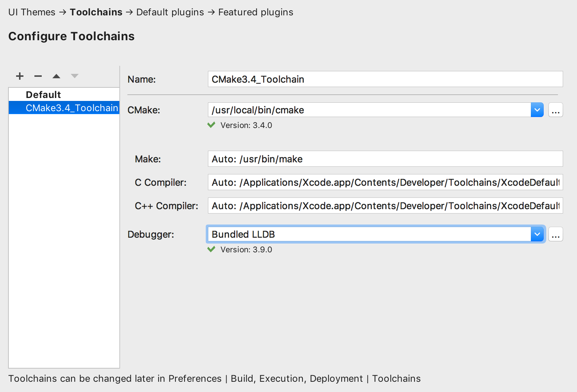The height and width of the screenshot is (392, 577).
Task: Browse for CMake path with ellipsis button
Action: pos(555,110)
